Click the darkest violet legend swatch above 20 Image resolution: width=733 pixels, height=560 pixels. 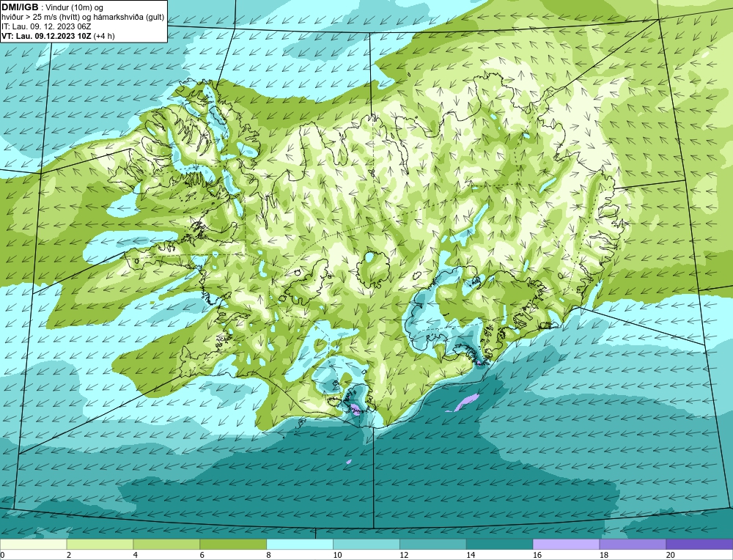pos(699,544)
